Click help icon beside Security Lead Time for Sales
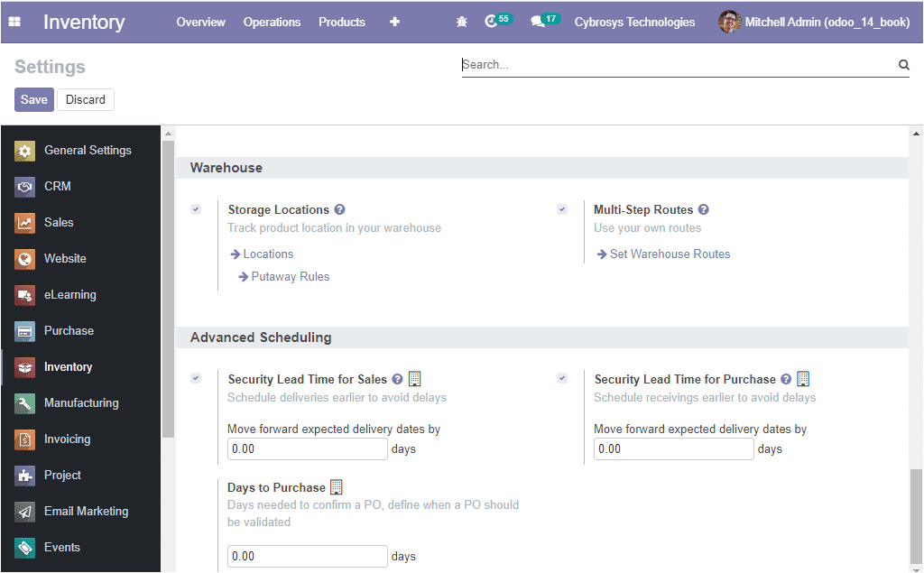 397,379
